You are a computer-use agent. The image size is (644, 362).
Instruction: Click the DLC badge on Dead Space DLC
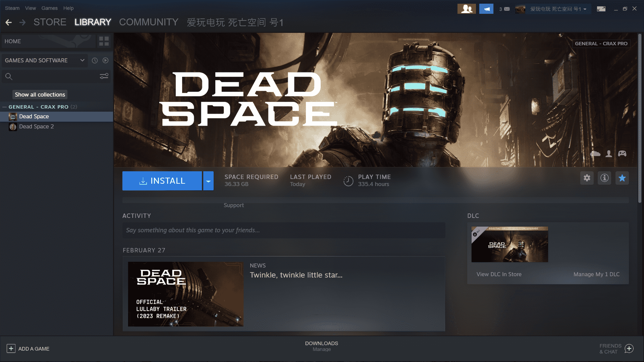[x=476, y=233]
